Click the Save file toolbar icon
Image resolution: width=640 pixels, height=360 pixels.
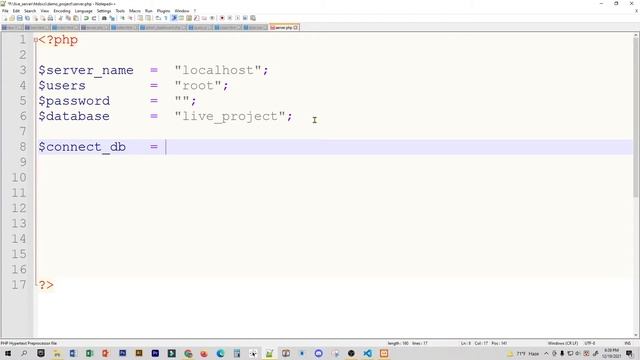tap(20, 18)
